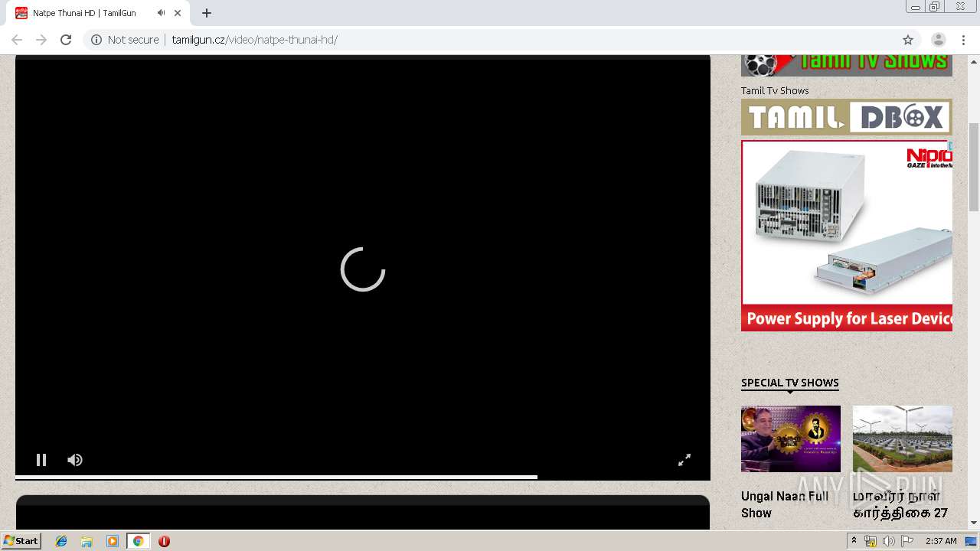This screenshot has width=980, height=551.
Task: Open the SPECIAL TV SHOWS heading
Action: tap(790, 383)
